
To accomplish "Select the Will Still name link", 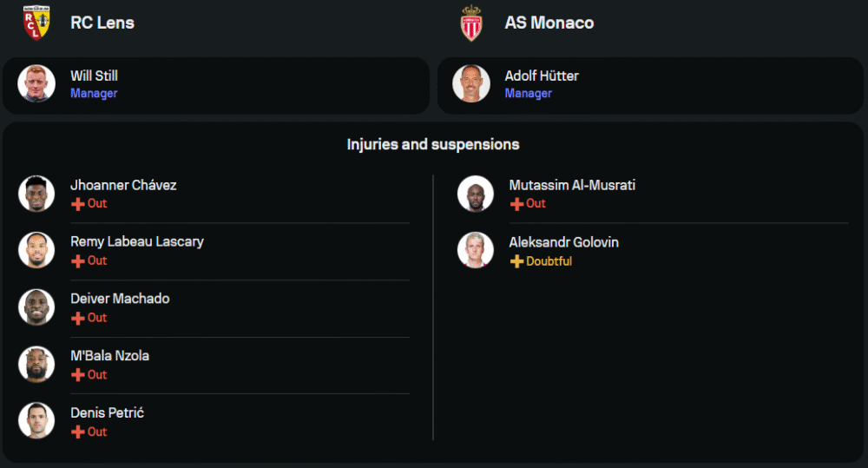I will tap(94, 76).
